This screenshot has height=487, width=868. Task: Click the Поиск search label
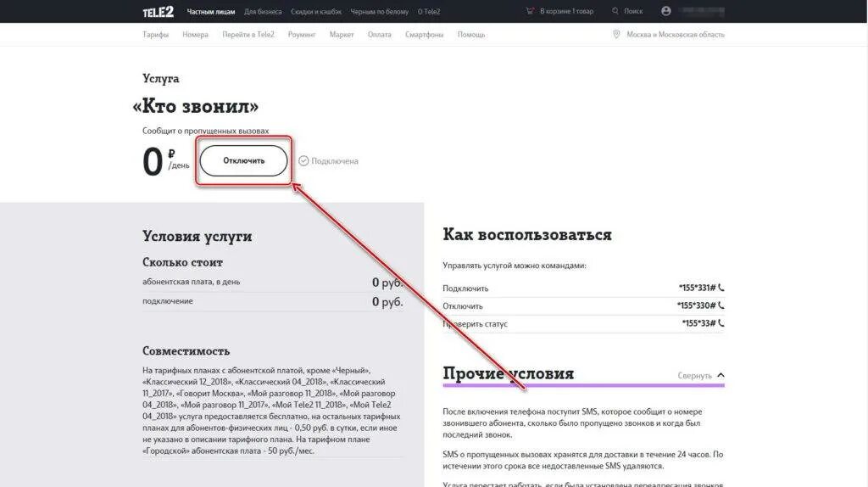pos(633,11)
